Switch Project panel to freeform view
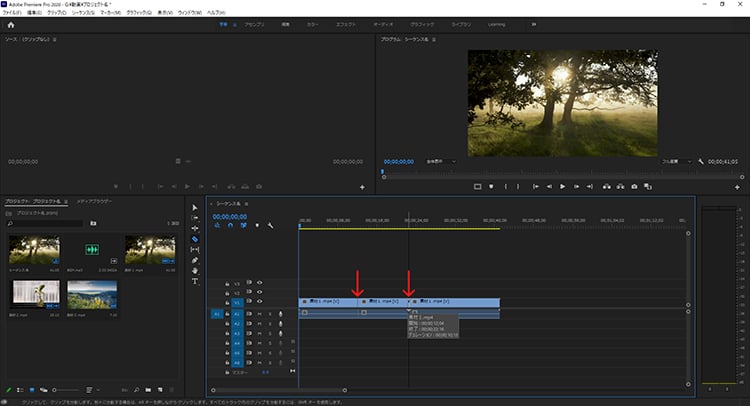750x406 pixels. pyautogui.click(x=44, y=390)
